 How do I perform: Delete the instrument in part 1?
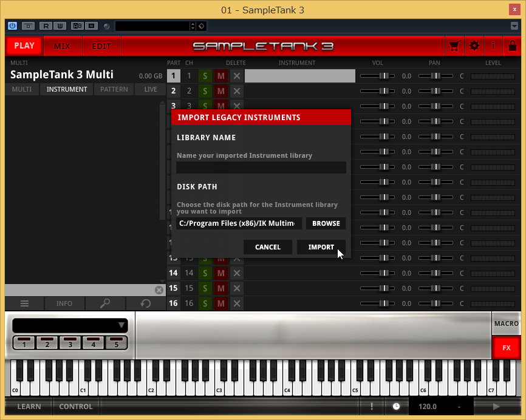coord(236,76)
